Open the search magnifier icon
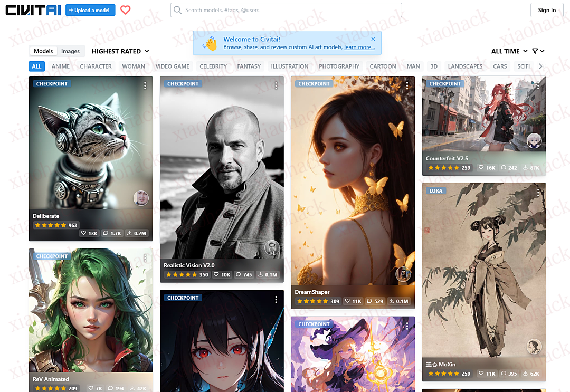570x392 pixels. coord(177,9)
